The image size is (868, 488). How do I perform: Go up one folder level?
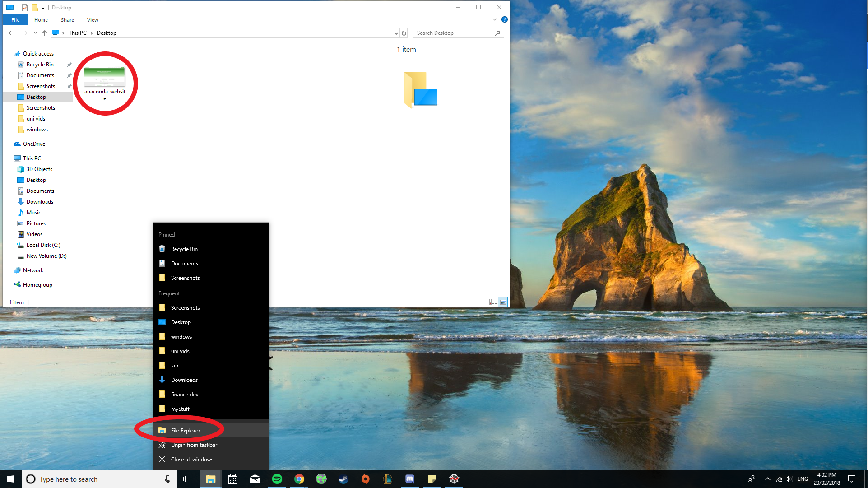pos(45,33)
